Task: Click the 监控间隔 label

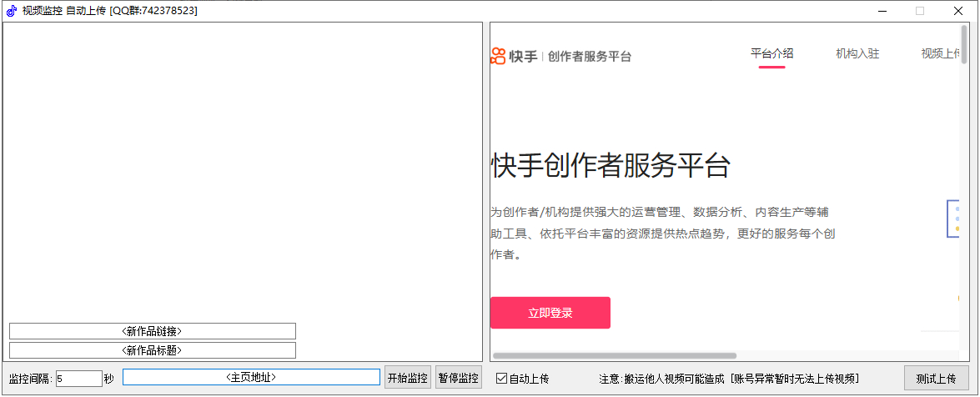Action: tap(31, 379)
